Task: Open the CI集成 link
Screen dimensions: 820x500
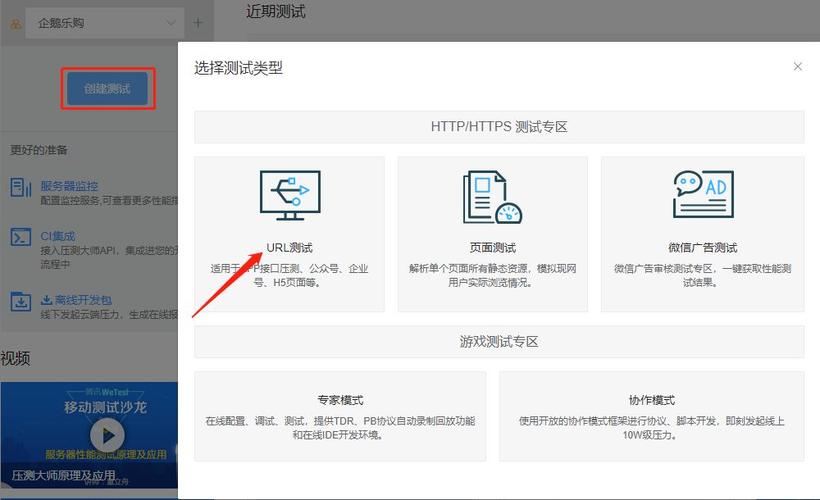Action: click(x=58, y=236)
